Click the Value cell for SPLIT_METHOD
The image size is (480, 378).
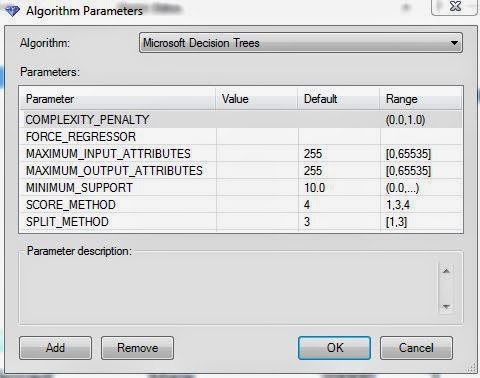(257, 222)
